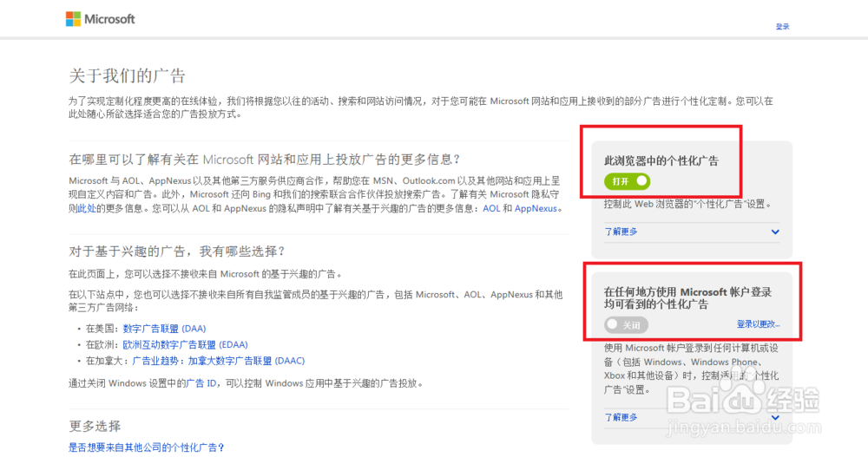Click chevron arrow beside first 了解更多
Image resolution: width=868 pixels, height=457 pixels.
click(x=775, y=232)
